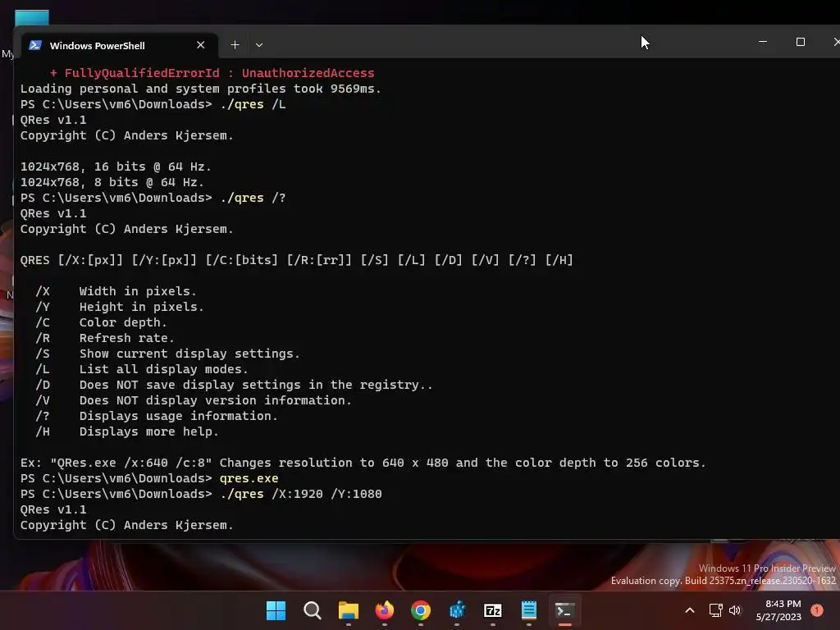Click the 'qres.exe' command text
840x630 pixels.
tap(249, 478)
